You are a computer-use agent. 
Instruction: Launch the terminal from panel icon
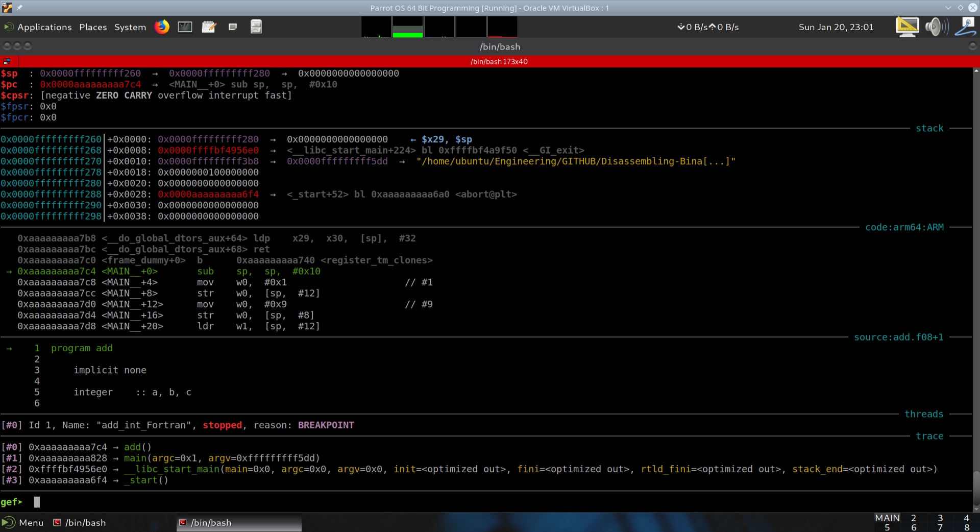(x=185, y=27)
